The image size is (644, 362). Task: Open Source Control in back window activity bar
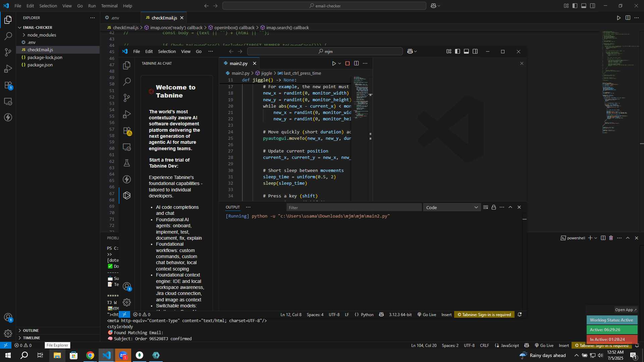8,52
